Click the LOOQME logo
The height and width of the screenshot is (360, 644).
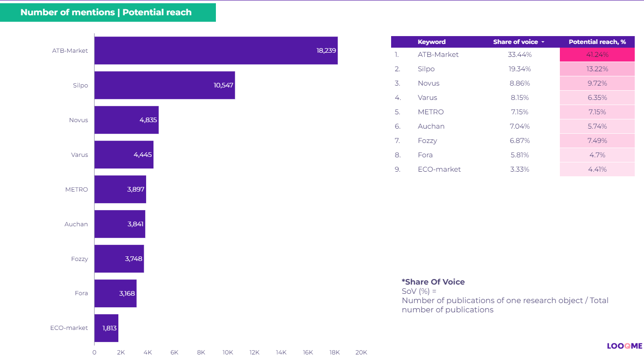[625, 346]
